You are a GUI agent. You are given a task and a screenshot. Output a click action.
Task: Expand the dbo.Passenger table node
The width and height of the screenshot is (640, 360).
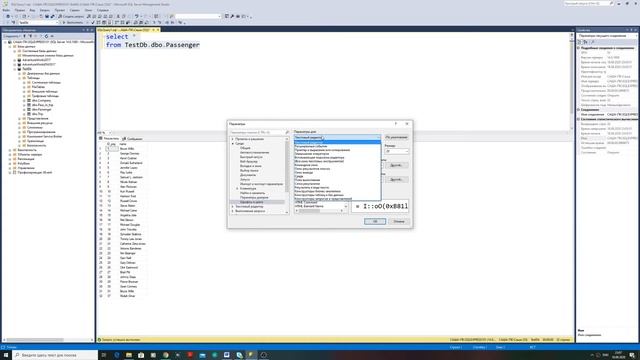24,109
